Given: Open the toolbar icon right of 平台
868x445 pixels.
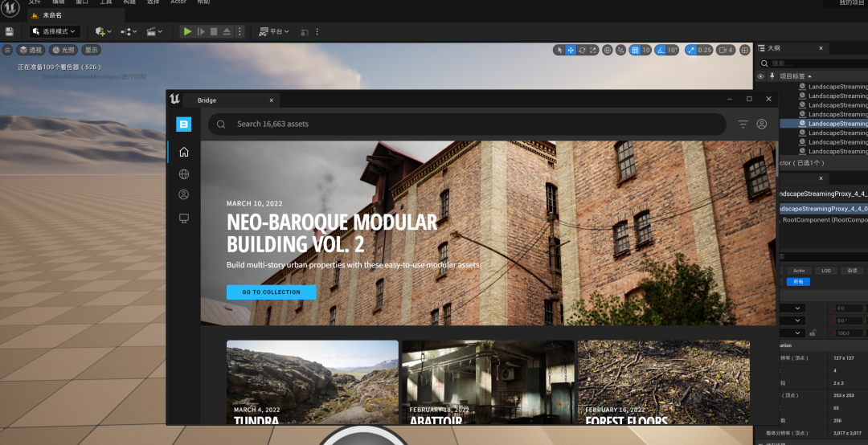Looking at the screenshot, I should pos(304,31).
